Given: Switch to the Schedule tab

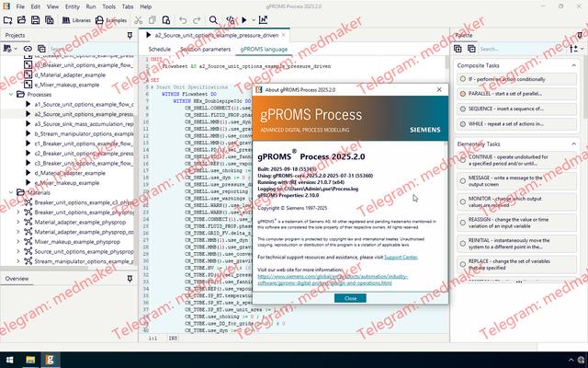Looking at the screenshot, I should [x=159, y=49].
